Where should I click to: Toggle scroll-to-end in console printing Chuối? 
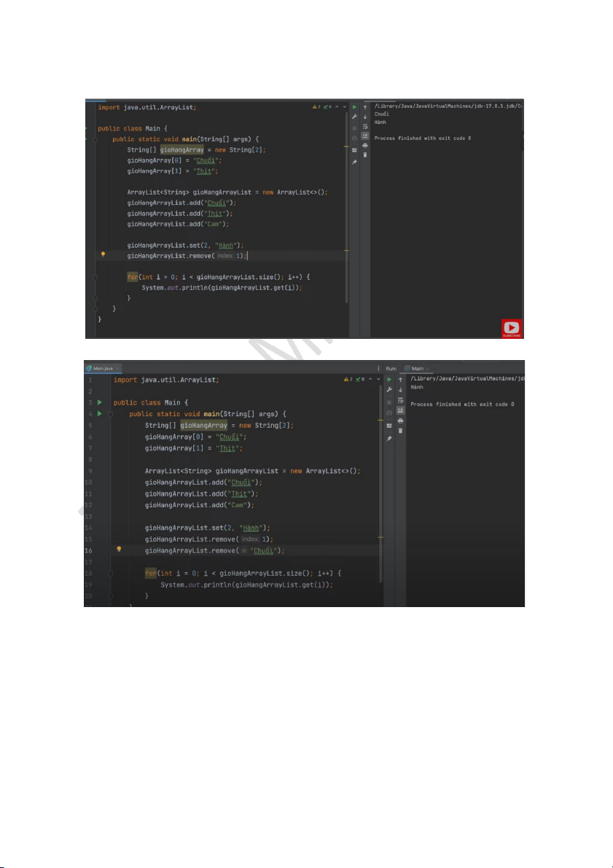[x=364, y=136]
